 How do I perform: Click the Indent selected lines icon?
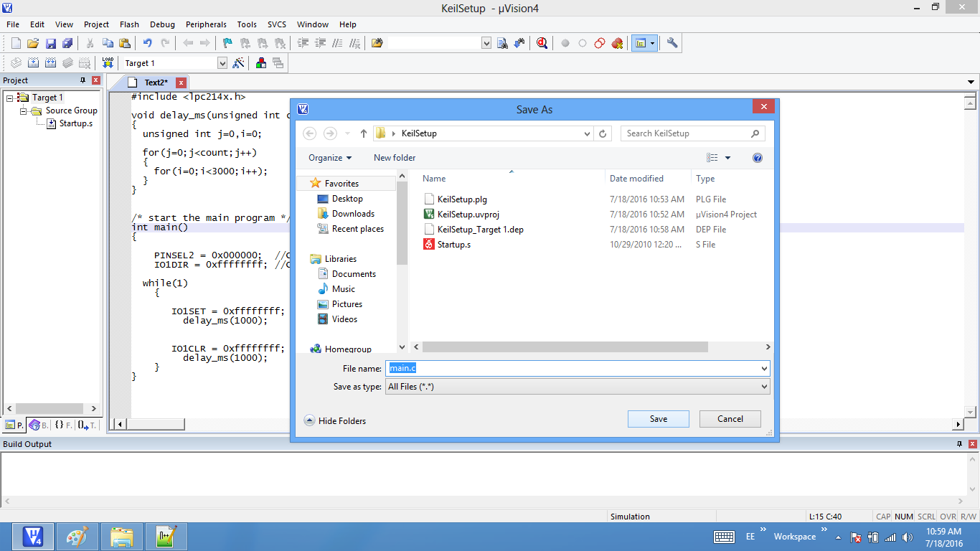click(303, 43)
